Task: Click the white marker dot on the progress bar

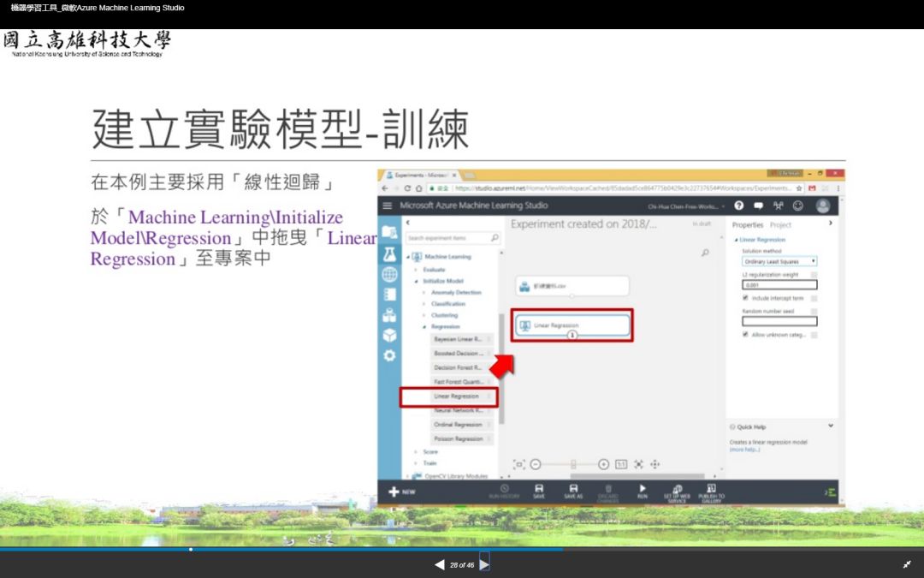Action: click(x=190, y=549)
